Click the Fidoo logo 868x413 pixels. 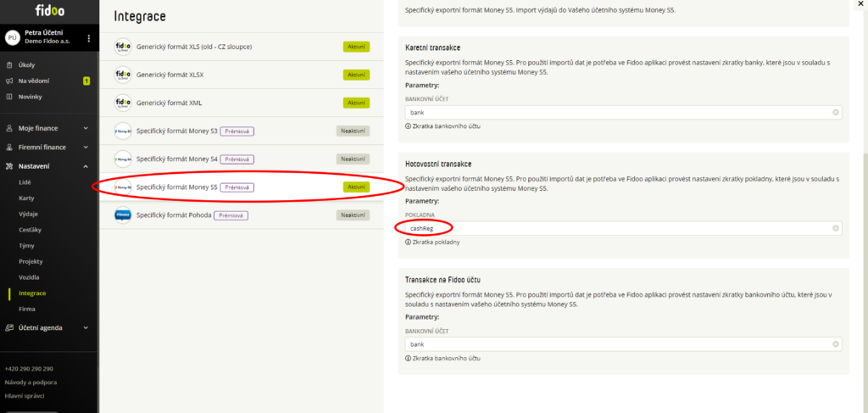click(x=49, y=10)
